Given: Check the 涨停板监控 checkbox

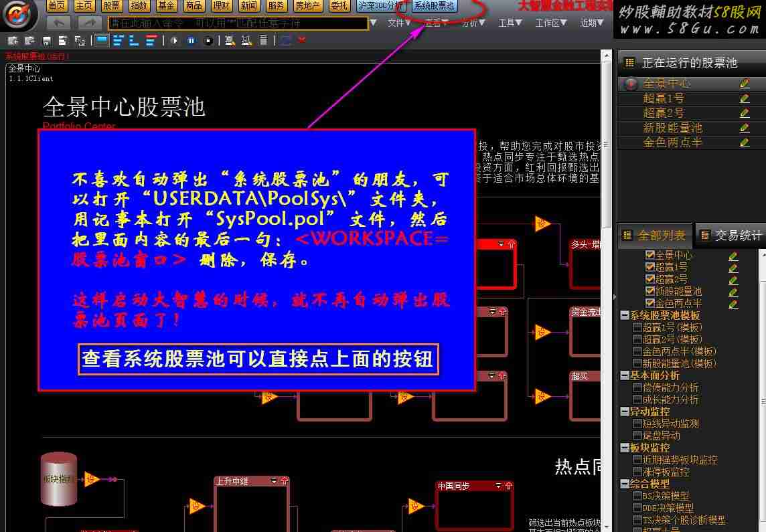Looking at the screenshot, I should click(637, 472).
